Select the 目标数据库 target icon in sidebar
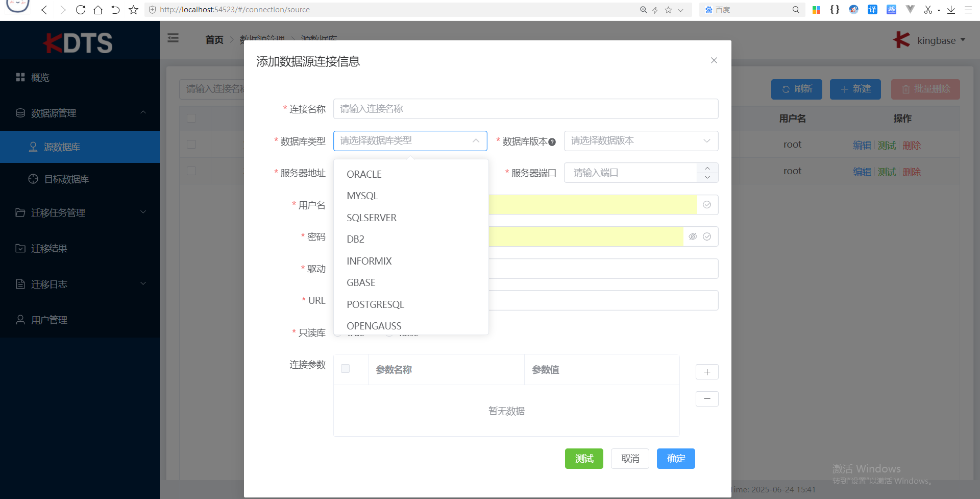980x499 pixels. click(x=33, y=179)
